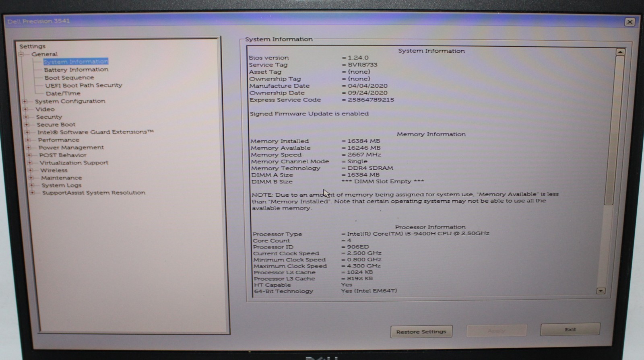Select the Video category label
Image resolution: width=644 pixels, height=360 pixels.
pyautogui.click(x=45, y=109)
